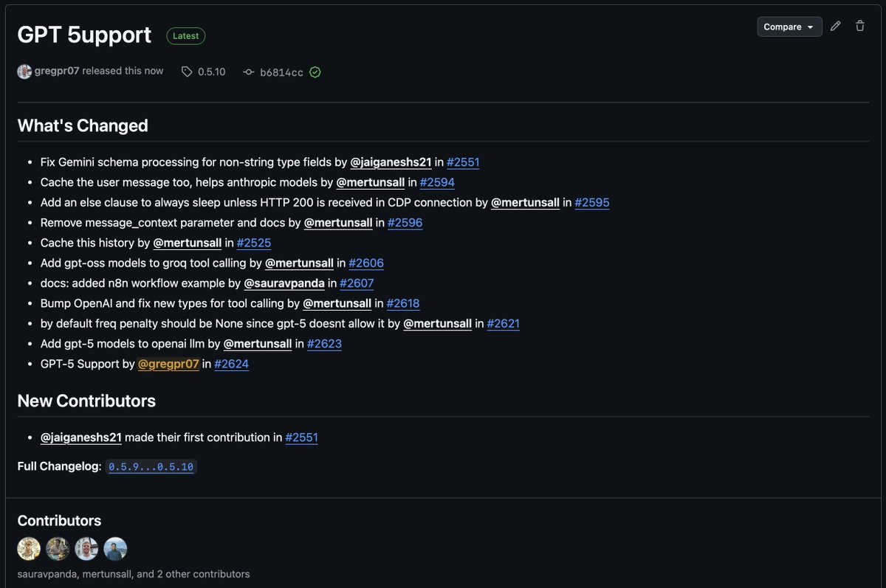Viewport: 886px width, 588px height.
Task: Open tag 0.5.10 link
Action: click(x=212, y=72)
